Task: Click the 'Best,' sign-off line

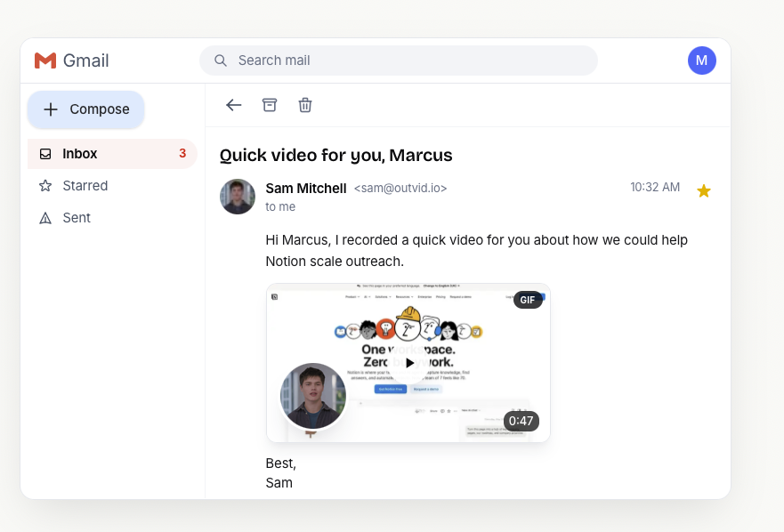Action: click(280, 463)
